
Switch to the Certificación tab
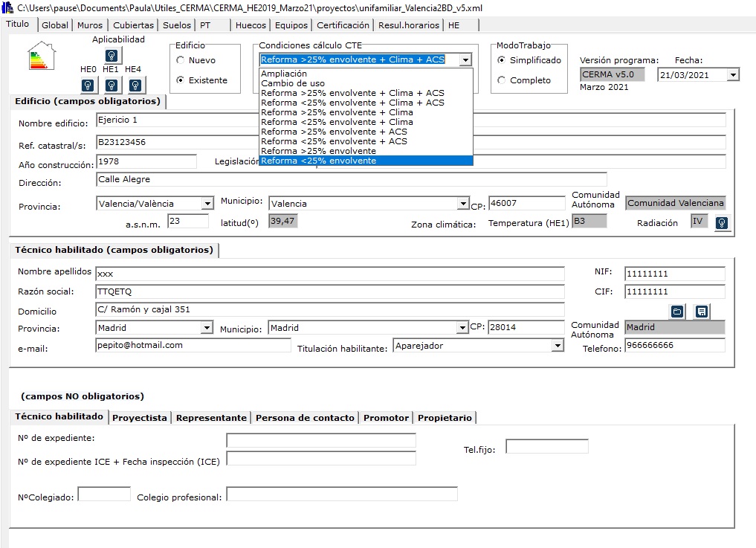[343, 25]
